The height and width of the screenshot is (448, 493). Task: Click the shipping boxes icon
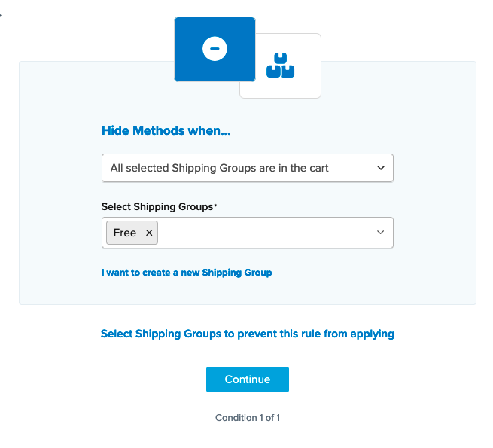point(281,66)
